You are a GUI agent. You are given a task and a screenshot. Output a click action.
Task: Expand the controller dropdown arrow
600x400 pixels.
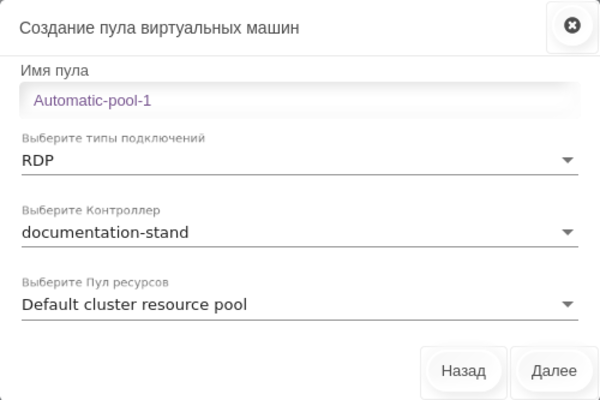(x=567, y=232)
